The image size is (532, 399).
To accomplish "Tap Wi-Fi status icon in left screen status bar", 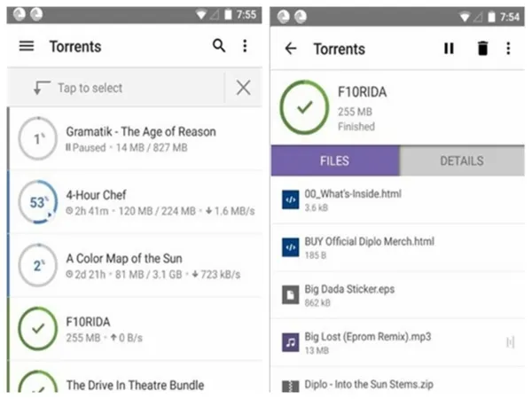I will point(201,14).
